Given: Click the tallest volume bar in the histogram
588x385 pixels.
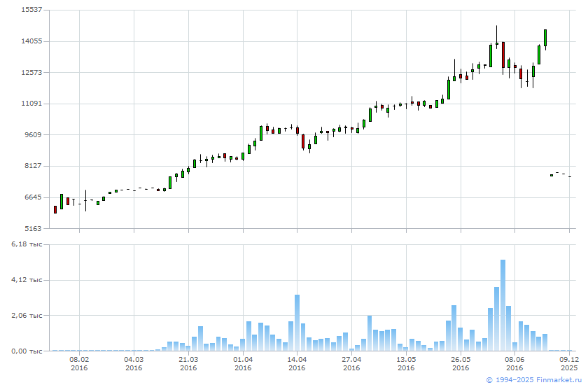Looking at the screenshot, I should pyautogui.click(x=503, y=305).
